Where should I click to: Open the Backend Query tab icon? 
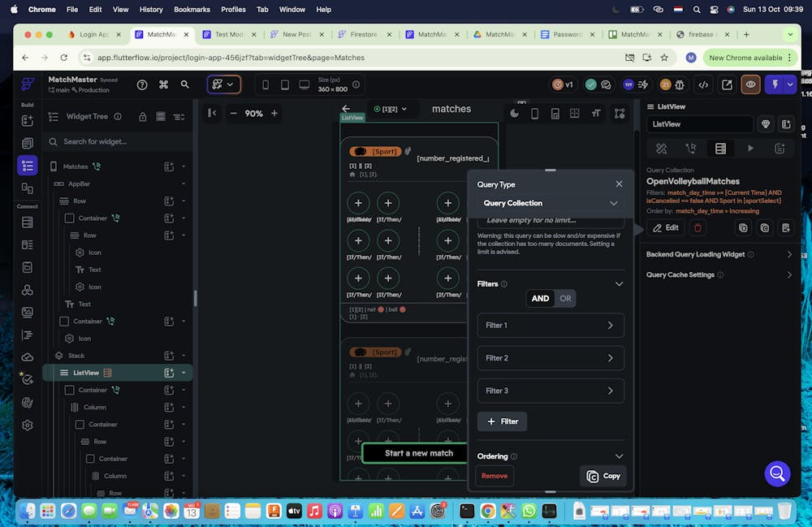pos(720,149)
